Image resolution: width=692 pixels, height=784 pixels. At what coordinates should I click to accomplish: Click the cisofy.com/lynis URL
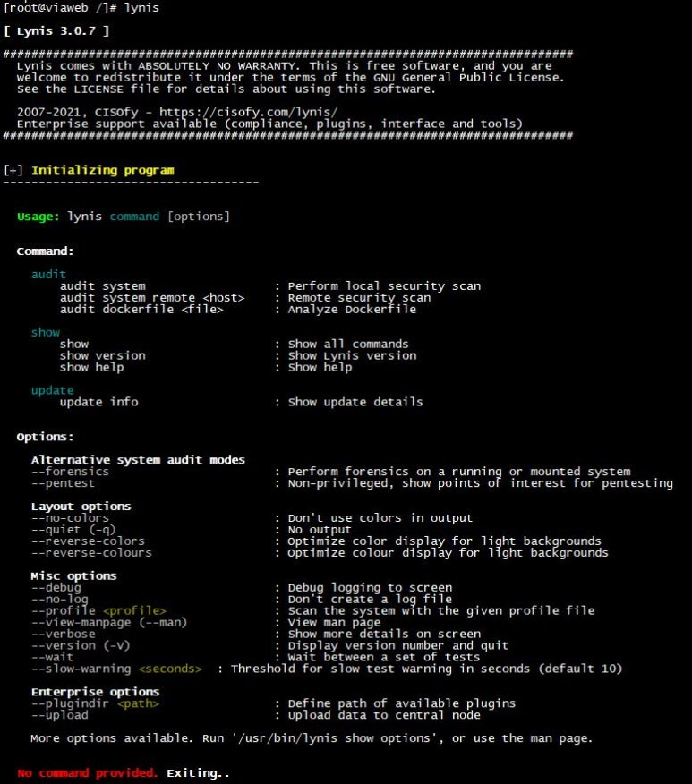[x=249, y=113]
